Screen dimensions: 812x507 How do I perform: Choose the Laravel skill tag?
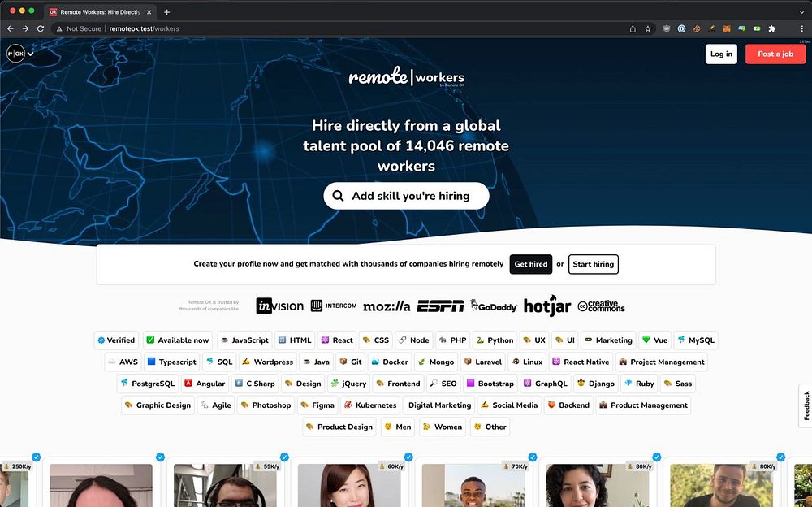482,362
